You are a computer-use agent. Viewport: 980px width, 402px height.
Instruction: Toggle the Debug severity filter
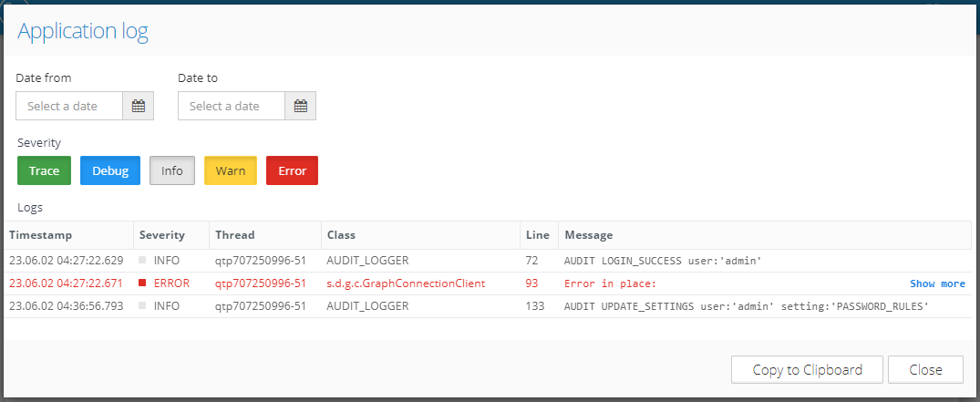[x=110, y=171]
